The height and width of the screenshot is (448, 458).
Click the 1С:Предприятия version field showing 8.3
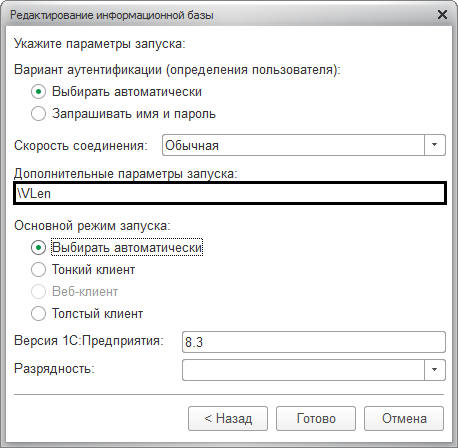(x=314, y=342)
